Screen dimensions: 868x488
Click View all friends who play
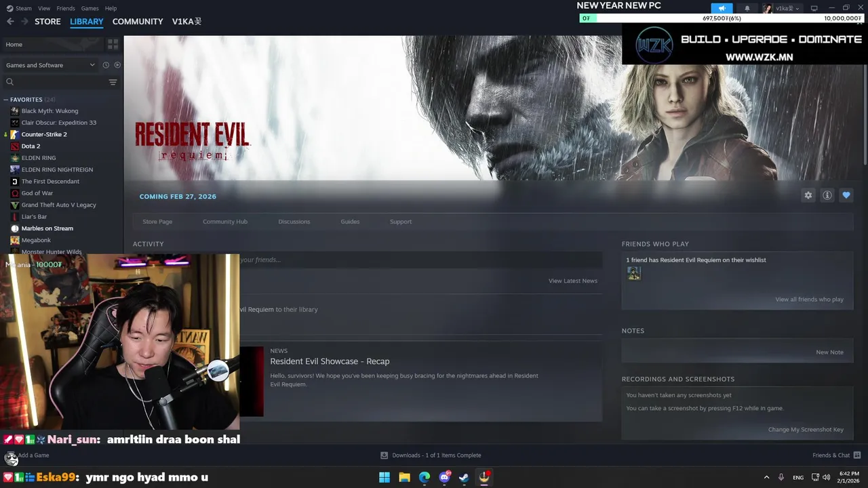pyautogui.click(x=810, y=300)
